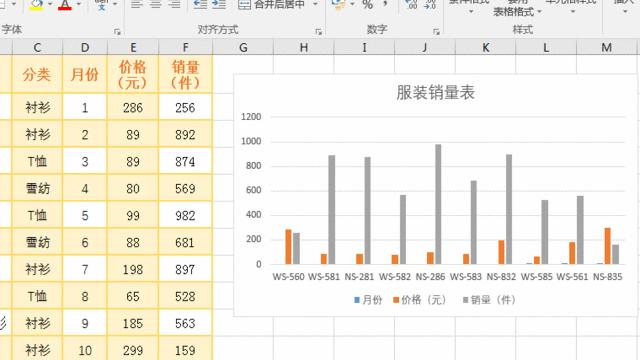Select the 分类 header cell
640x360 pixels.
click(x=37, y=74)
